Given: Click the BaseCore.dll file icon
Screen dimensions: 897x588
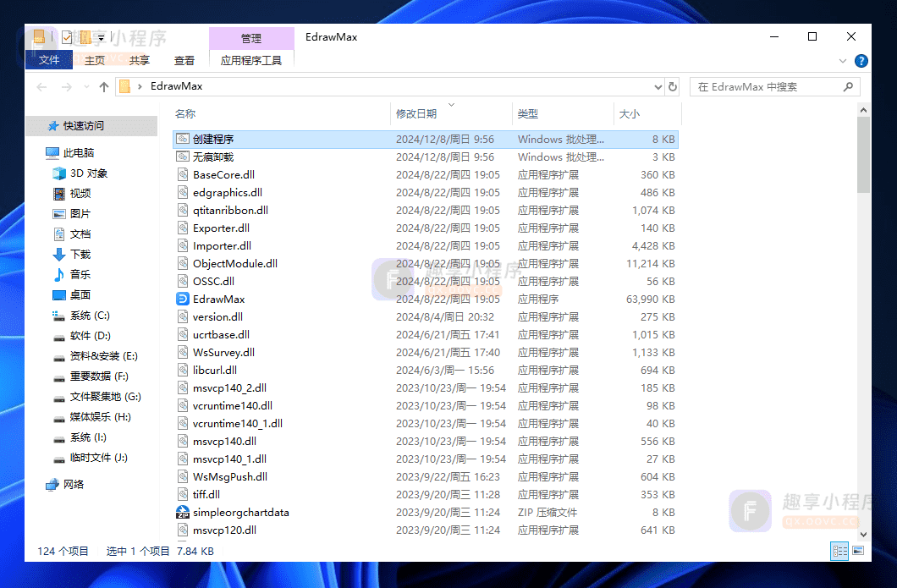Looking at the screenshot, I should [x=183, y=174].
